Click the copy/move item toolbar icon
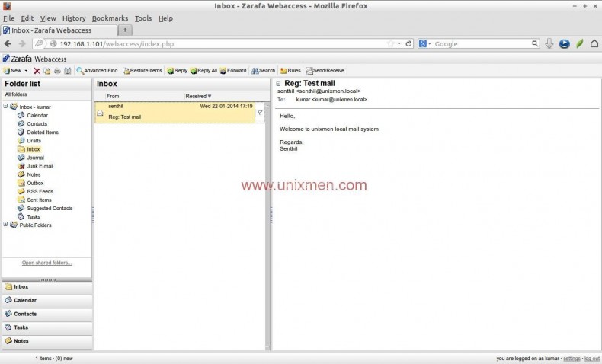Image resolution: width=602 pixels, height=364 pixels. [x=46, y=71]
